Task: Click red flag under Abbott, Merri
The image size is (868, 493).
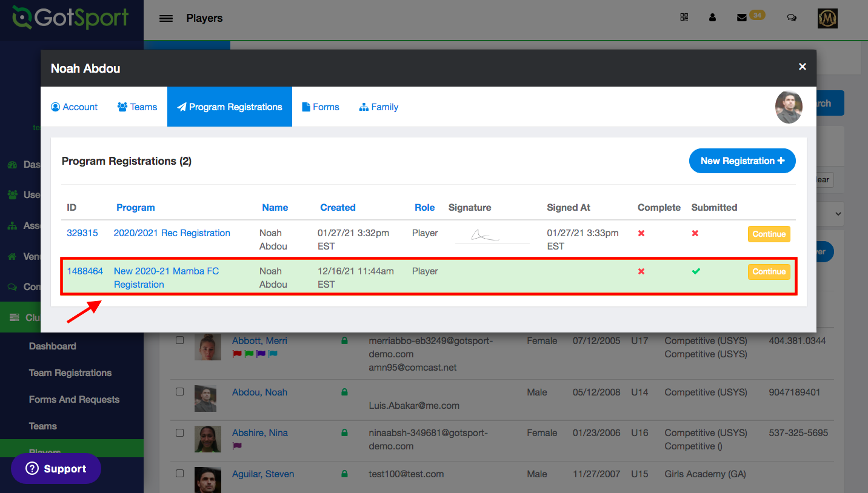Action: click(237, 354)
